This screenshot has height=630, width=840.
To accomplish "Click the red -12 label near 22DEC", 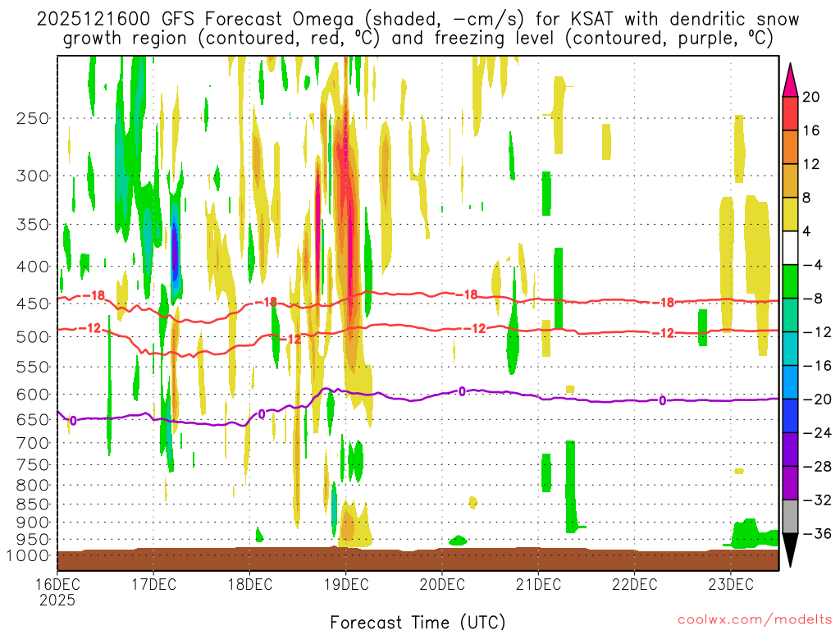I will click(x=663, y=333).
